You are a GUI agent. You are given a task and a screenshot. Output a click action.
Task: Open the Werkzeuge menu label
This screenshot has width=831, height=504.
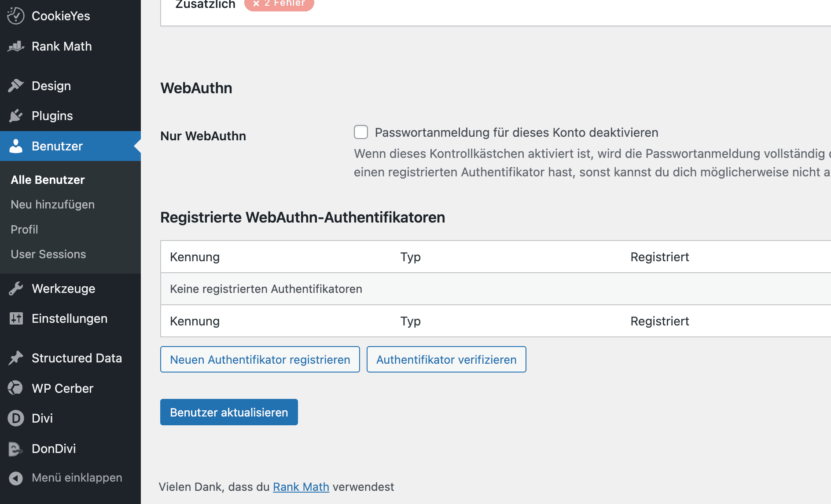coord(63,289)
